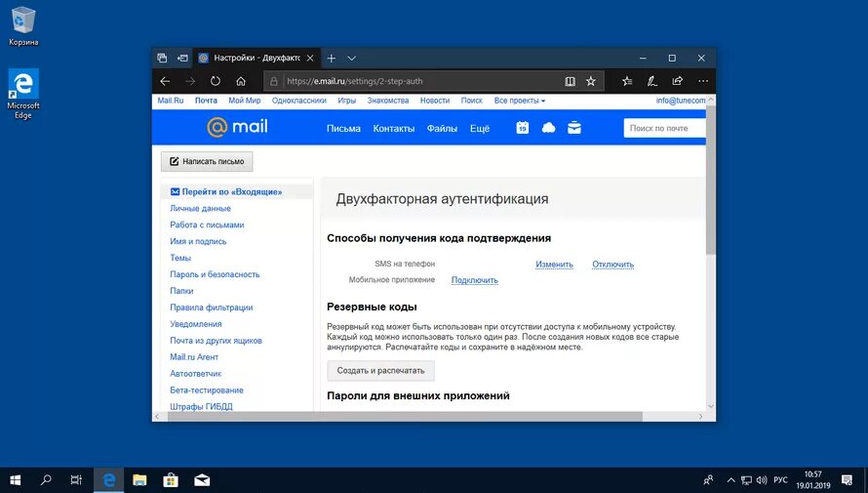Click in the Поиск по почте field

(x=664, y=128)
